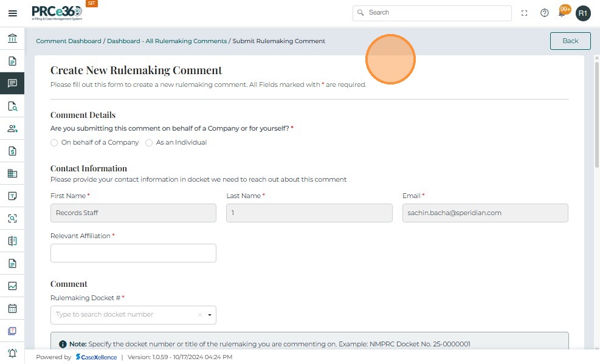Image resolution: width=600 pixels, height=364 pixels.
Task: Open the notifications bell with 99+ badge
Action: point(563,12)
